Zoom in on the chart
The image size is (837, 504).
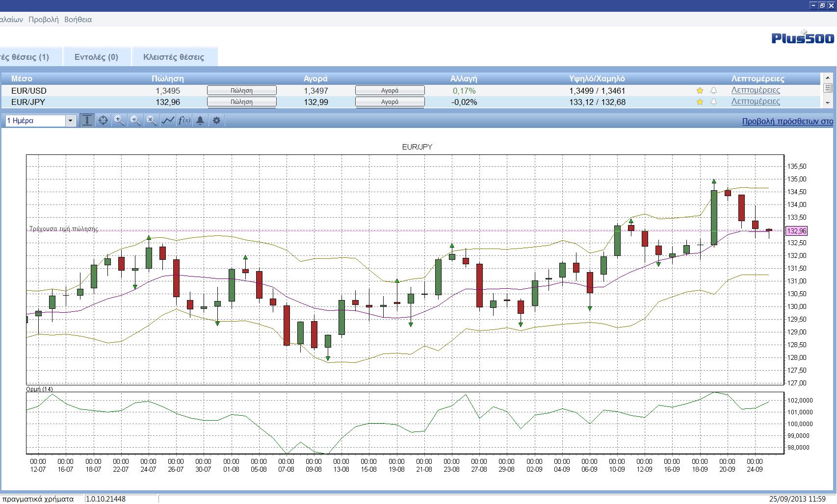pos(119,120)
